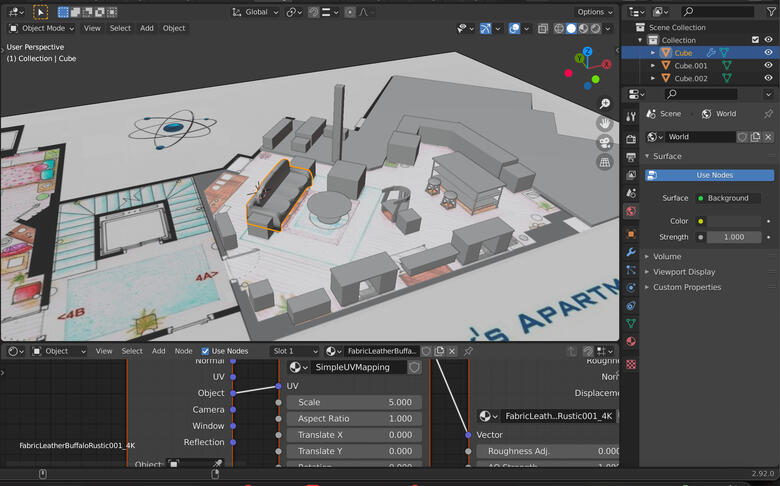Open the Add menu in 3D viewport header
Image resolution: width=780 pixels, height=486 pixels.
click(x=147, y=28)
